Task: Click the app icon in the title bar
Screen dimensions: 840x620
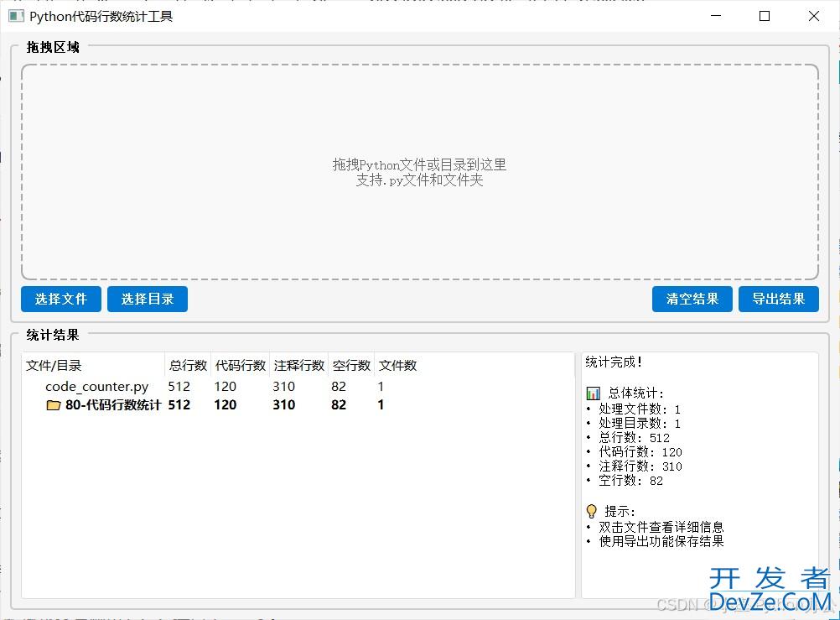Action: (16, 16)
